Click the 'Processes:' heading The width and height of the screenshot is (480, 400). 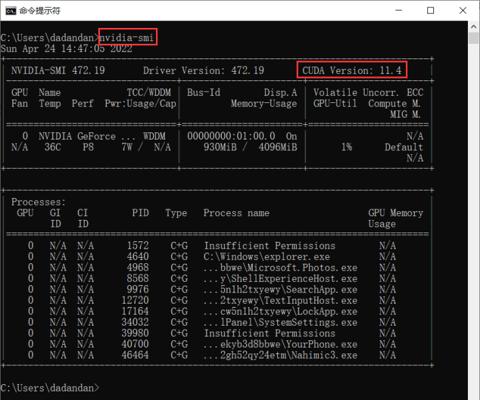38,202
